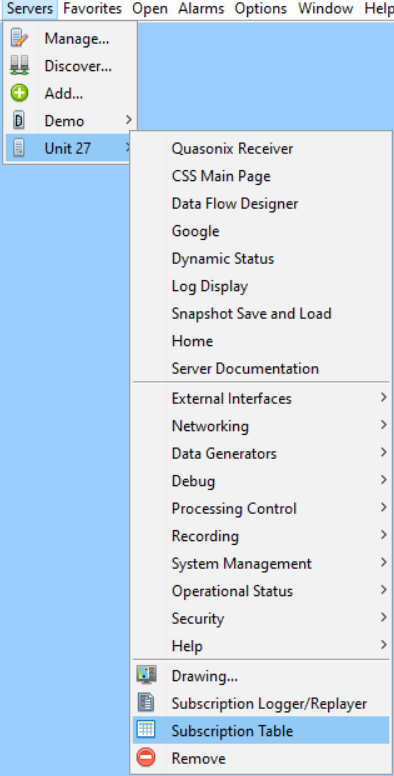Expand the Data Generators submenu

click(261, 453)
